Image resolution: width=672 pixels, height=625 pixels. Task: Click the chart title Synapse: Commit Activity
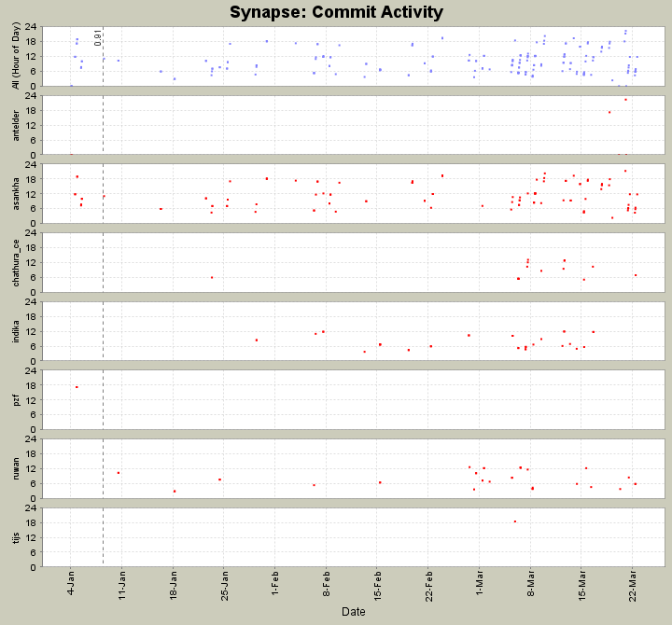(336, 12)
